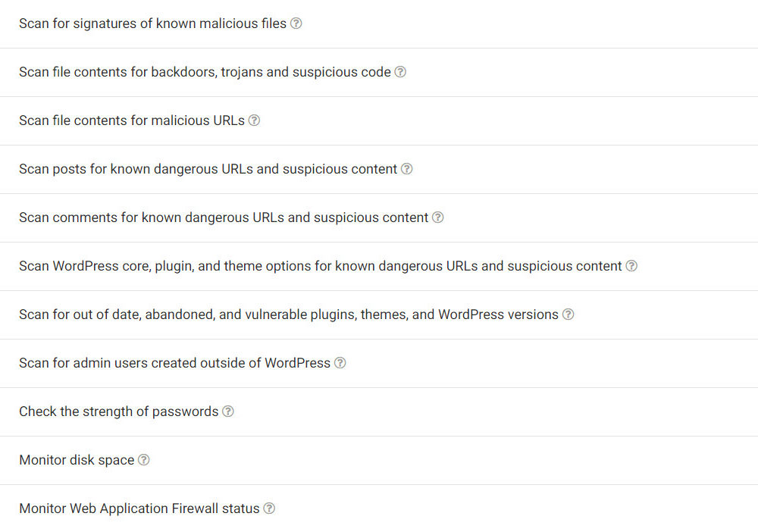Select 'Scan for signatures of known malicious files' label
Image resolution: width=758 pixels, height=532 pixels.
point(152,23)
